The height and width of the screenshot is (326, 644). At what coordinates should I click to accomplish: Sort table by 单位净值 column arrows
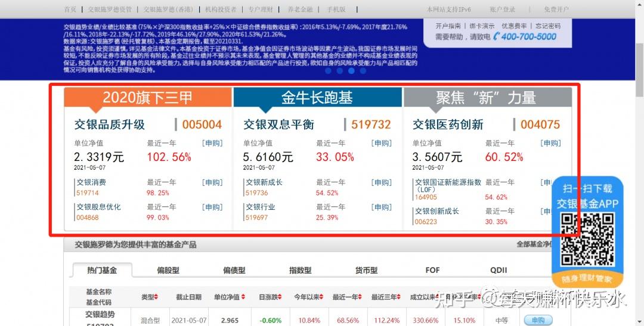coord(243,297)
